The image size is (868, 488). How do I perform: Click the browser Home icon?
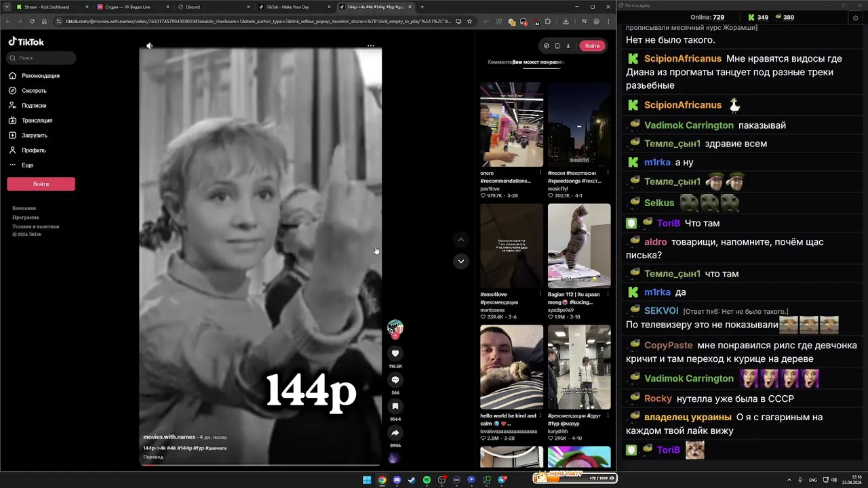click(x=45, y=21)
